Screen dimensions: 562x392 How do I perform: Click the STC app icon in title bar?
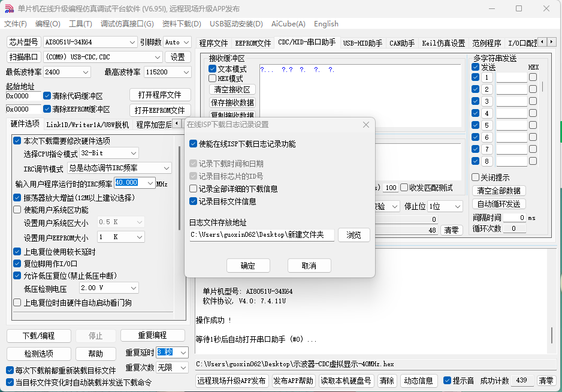[x=8, y=8]
